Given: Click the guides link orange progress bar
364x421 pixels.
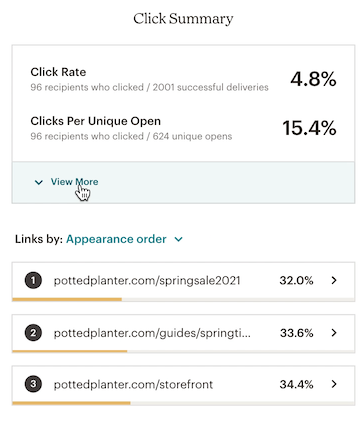Looking at the screenshot, I should (70, 351).
